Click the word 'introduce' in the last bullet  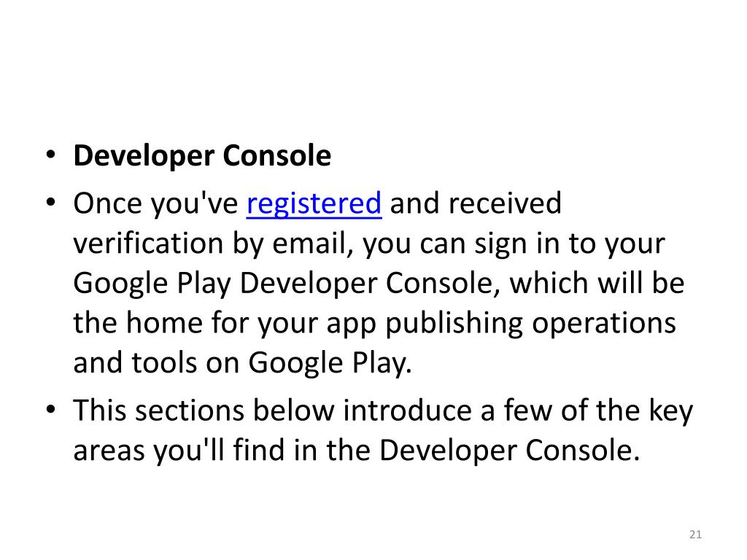point(407,410)
